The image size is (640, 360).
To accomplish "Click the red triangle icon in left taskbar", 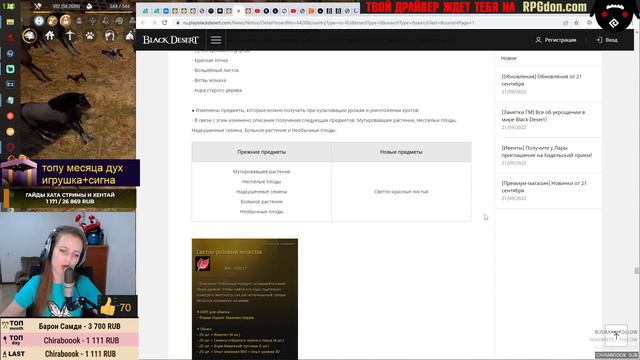I will click(10, 38).
